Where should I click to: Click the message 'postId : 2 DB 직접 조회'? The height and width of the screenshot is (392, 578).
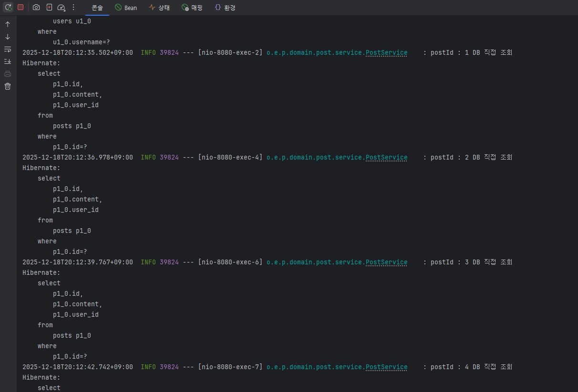point(472,157)
